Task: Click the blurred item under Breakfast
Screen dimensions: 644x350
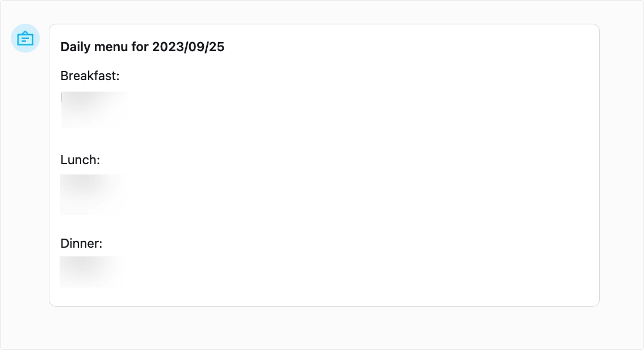Action: 94,109
